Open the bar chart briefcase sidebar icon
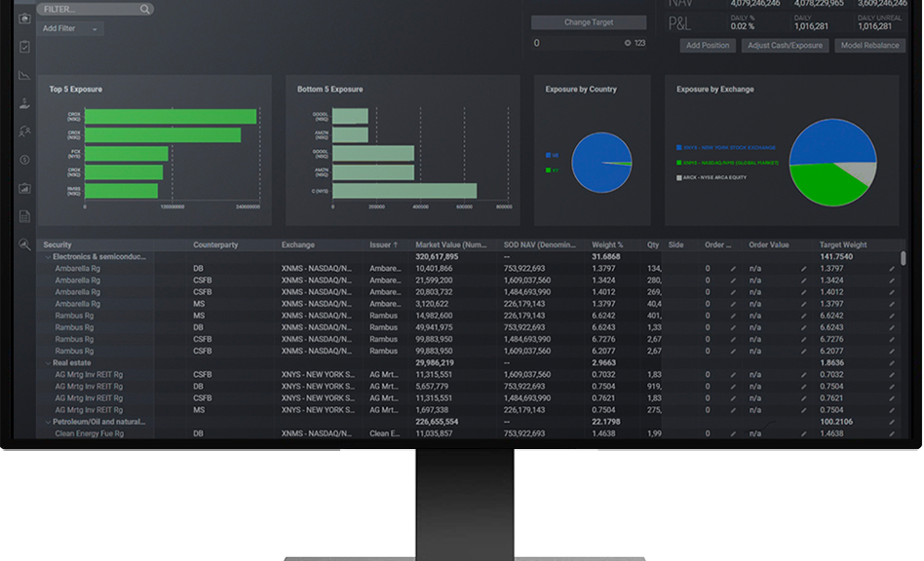 coord(24,188)
